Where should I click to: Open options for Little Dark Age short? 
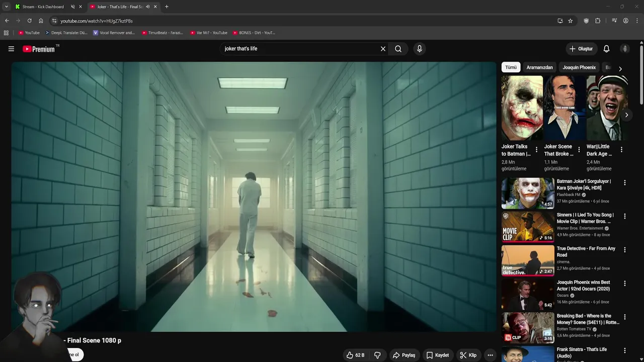[x=621, y=150]
